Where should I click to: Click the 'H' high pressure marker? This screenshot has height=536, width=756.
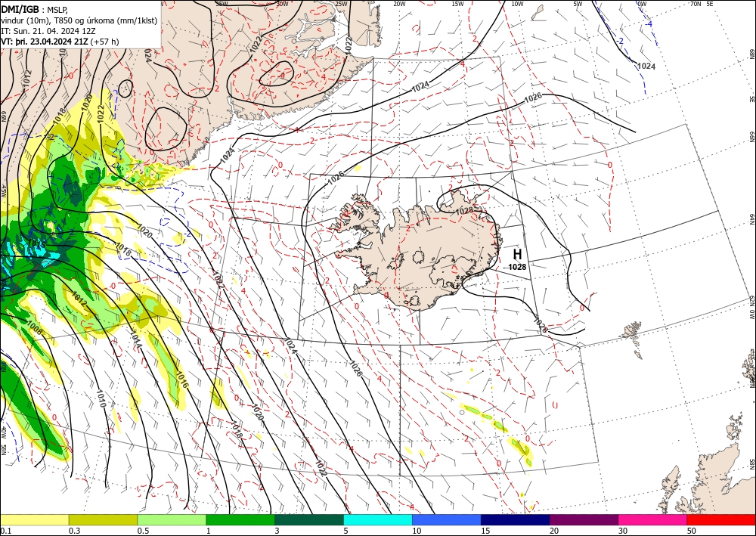(517, 254)
